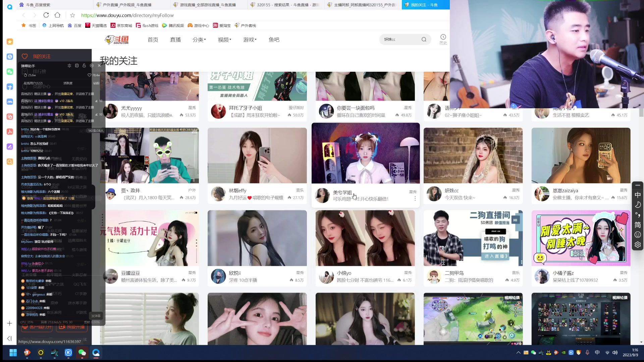Image resolution: width=644 pixels, height=362 pixels.
Task: Open 林烟effy stream thumbnail
Action: click(x=257, y=155)
